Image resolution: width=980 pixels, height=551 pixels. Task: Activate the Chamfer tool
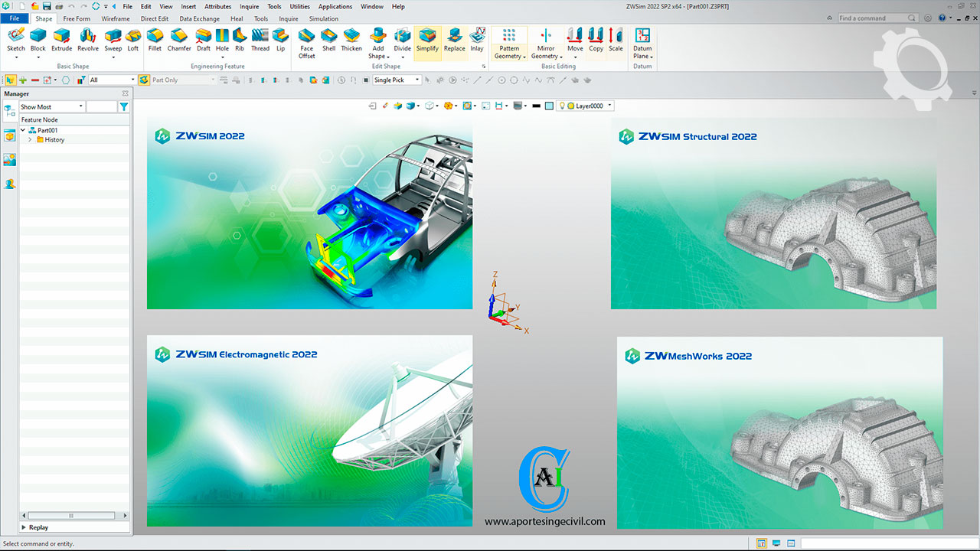pos(179,40)
